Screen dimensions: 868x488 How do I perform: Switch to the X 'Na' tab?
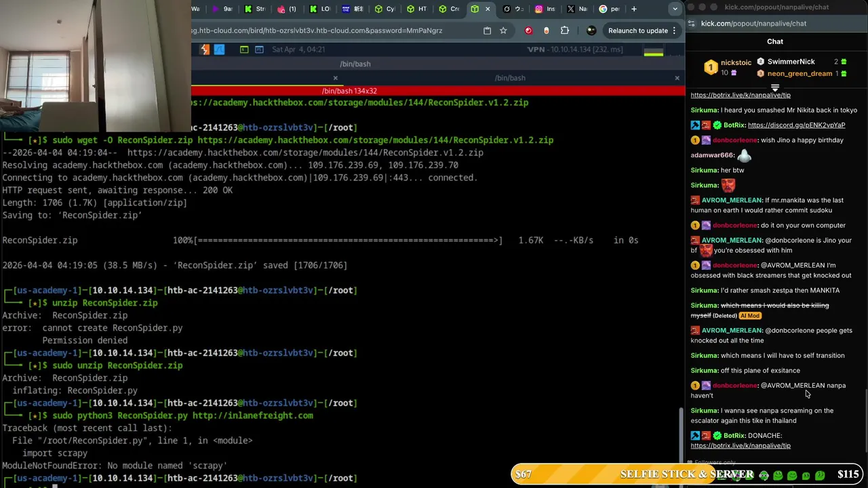pos(577,9)
